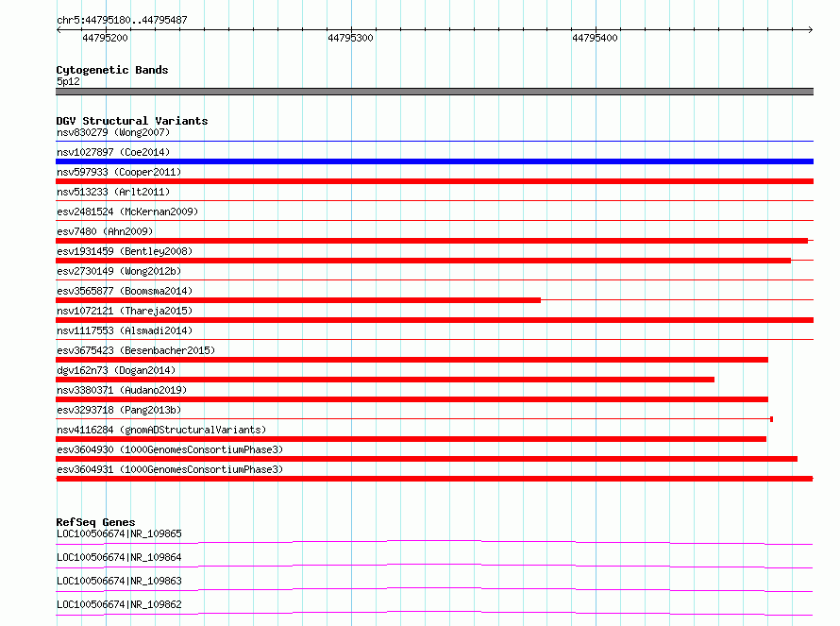Click the red bar below nsv4116284 (gnomADStructuralVariants)
This screenshot has height=626, width=840.
[411, 439]
